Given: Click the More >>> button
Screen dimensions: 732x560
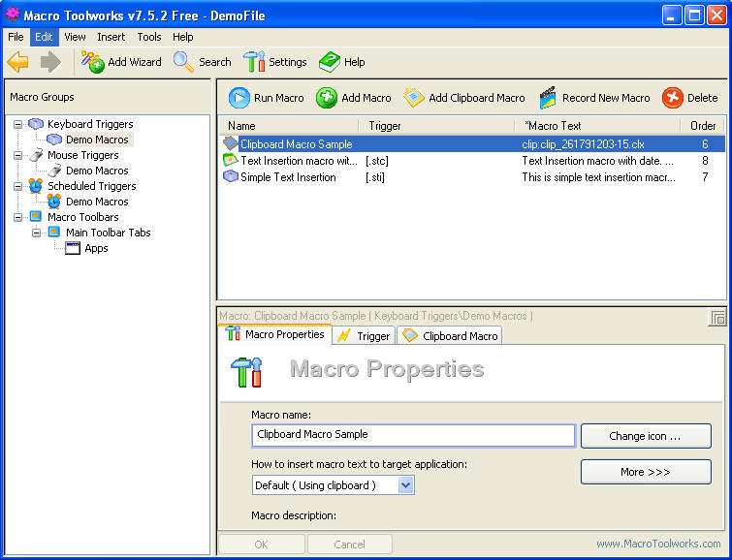Looking at the screenshot, I should [x=645, y=472].
